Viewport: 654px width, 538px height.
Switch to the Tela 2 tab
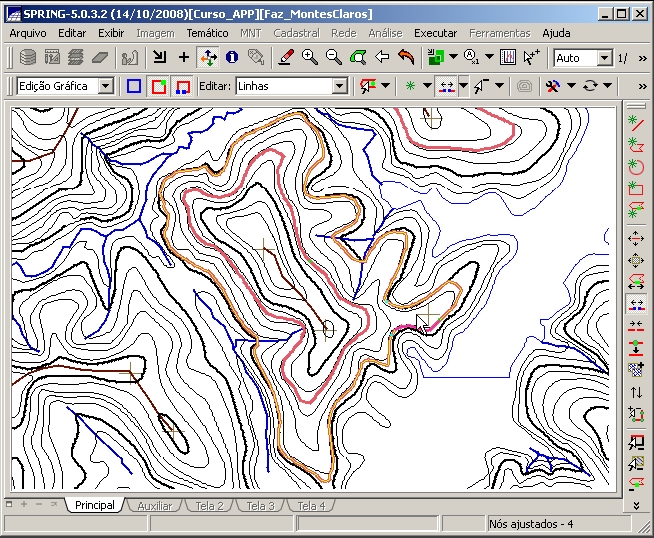(208, 506)
